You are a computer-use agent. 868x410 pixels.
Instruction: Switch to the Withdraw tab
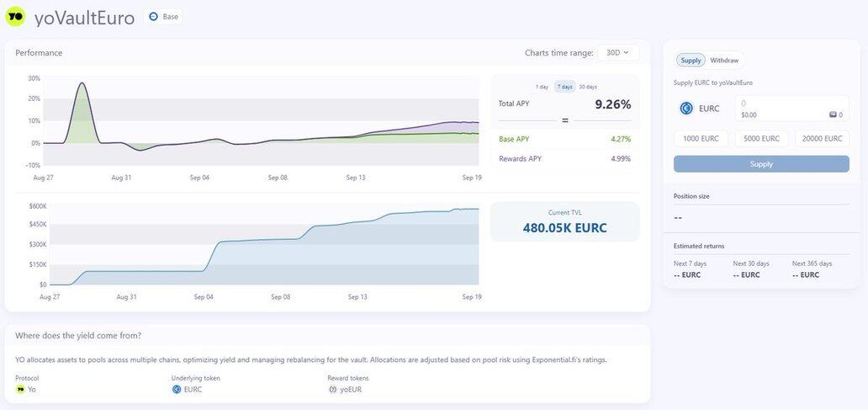(724, 61)
